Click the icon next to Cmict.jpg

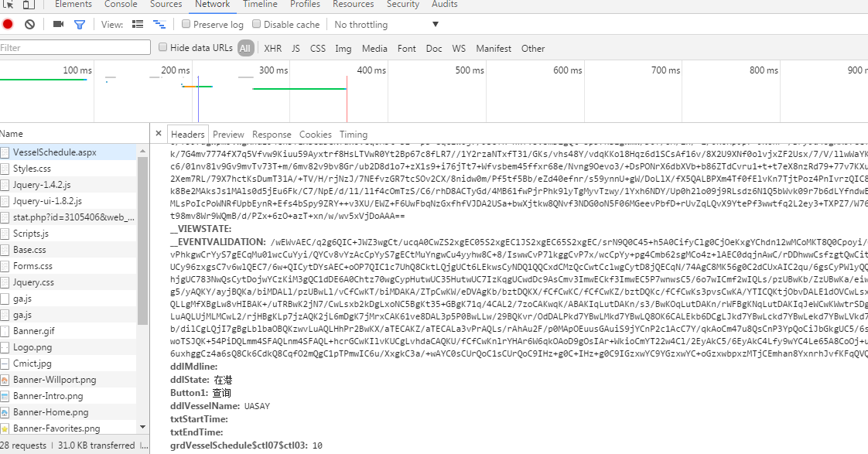[x=5, y=364]
